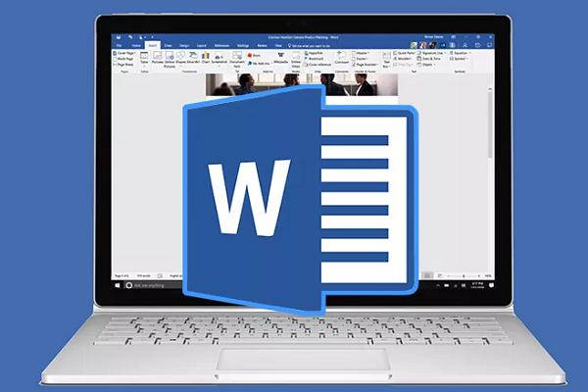Open the Cover Page dropdown
The width and height of the screenshot is (588, 392).
click(125, 54)
